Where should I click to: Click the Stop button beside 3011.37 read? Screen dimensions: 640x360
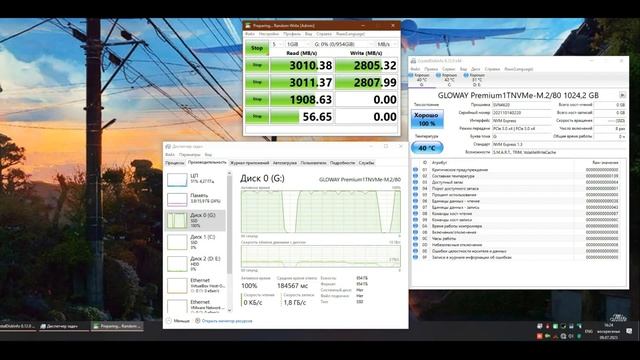[x=257, y=82]
